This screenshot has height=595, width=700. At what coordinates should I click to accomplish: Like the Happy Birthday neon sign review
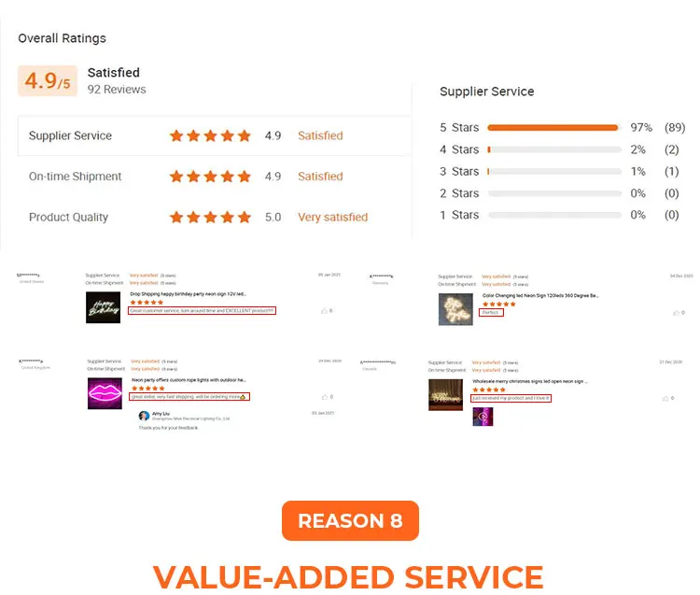point(323,310)
